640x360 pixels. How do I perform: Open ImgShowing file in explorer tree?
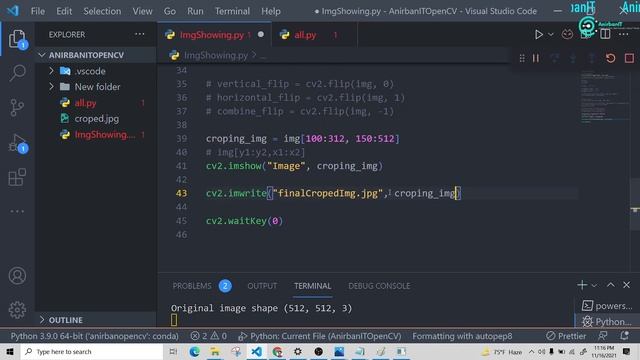tap(105, 135)
